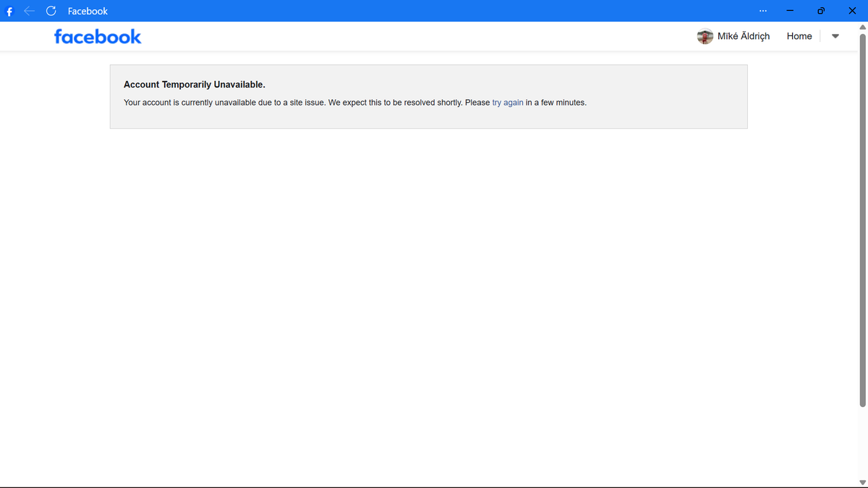Screen dimensions: 868x488
Task: Click the vertical scrollbar thumb
Action: [862, 219]
